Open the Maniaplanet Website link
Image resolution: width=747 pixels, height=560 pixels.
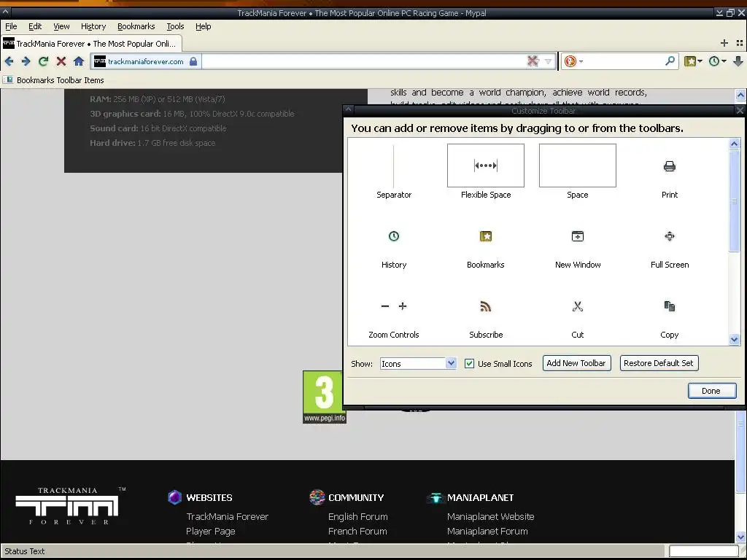coord(491,517)
